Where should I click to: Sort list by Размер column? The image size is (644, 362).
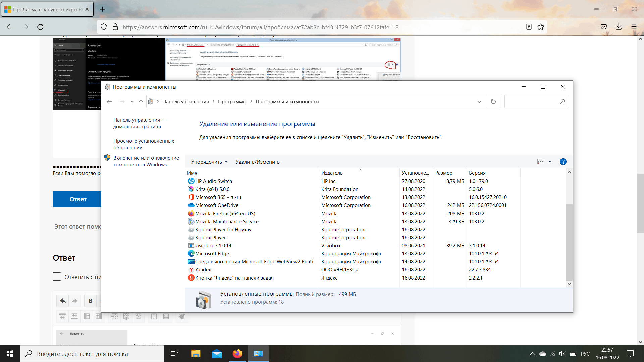pyautogui.click(x=450, y=173)
